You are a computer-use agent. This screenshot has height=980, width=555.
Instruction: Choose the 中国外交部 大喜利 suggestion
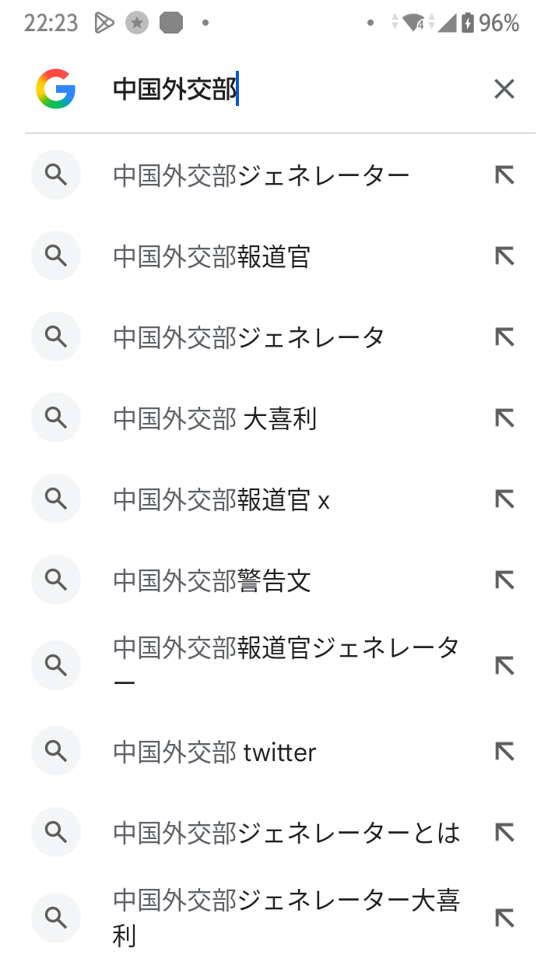click(x=215, y=419)
